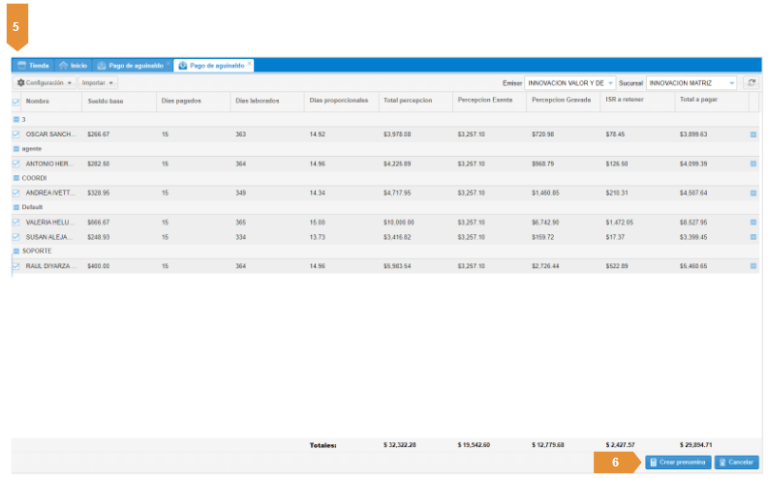Screen dimensions: 768x479
Task: Click detail icon on Oscar Sanchez row
Action: pos(753,134)
